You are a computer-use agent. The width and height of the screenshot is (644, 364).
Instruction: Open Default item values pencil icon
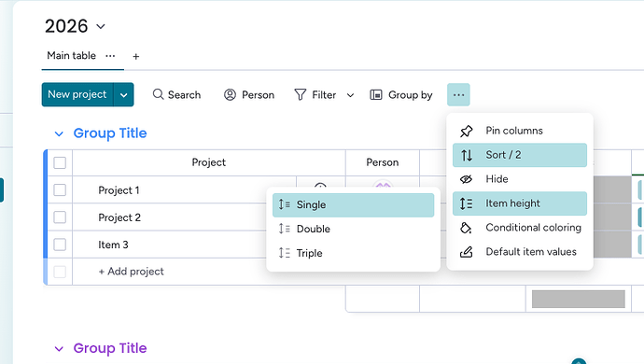[x=466, y=252]
